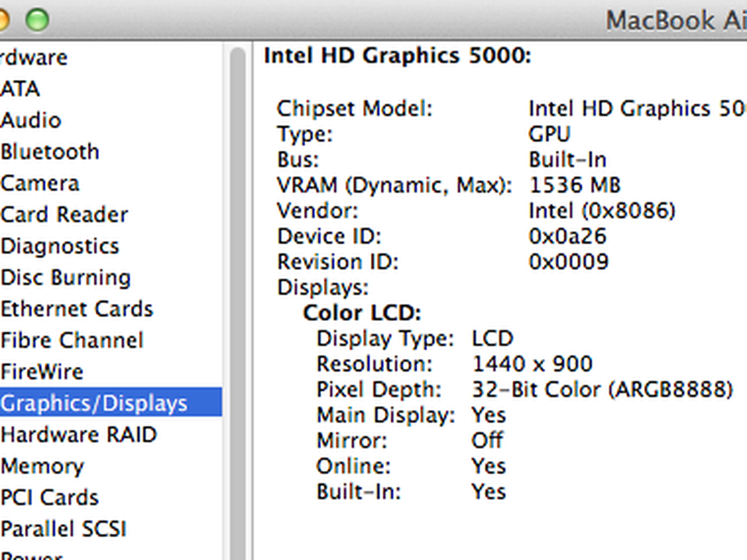Open the Hardware RAID section
The width and height of the screenshot is (747, 560).
pyautogui.click(x=78, y=434)
